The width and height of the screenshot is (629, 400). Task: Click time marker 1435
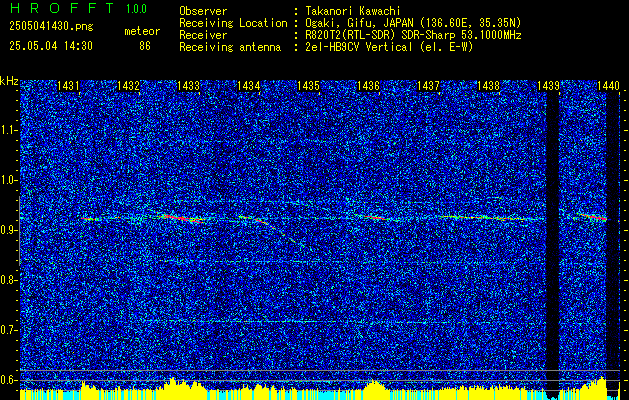point(308,85)
